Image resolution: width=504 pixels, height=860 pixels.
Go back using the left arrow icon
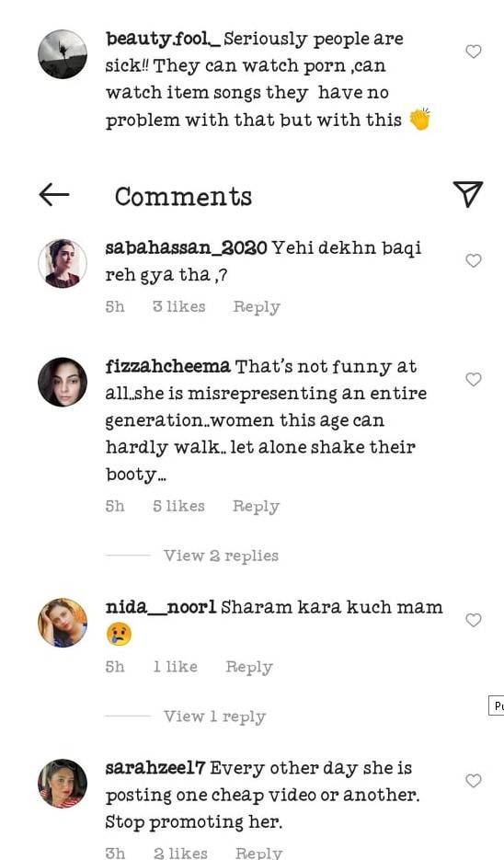tap(53, 194)
